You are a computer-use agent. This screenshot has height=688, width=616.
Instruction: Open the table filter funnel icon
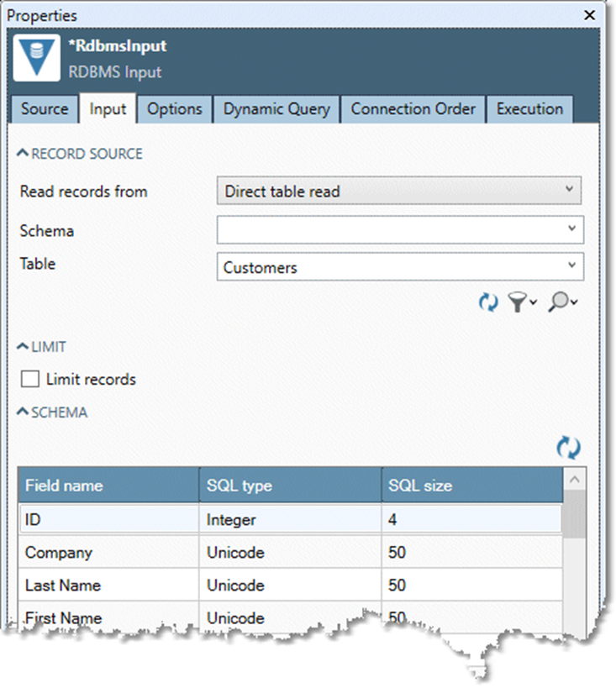[x=520, y=303]
